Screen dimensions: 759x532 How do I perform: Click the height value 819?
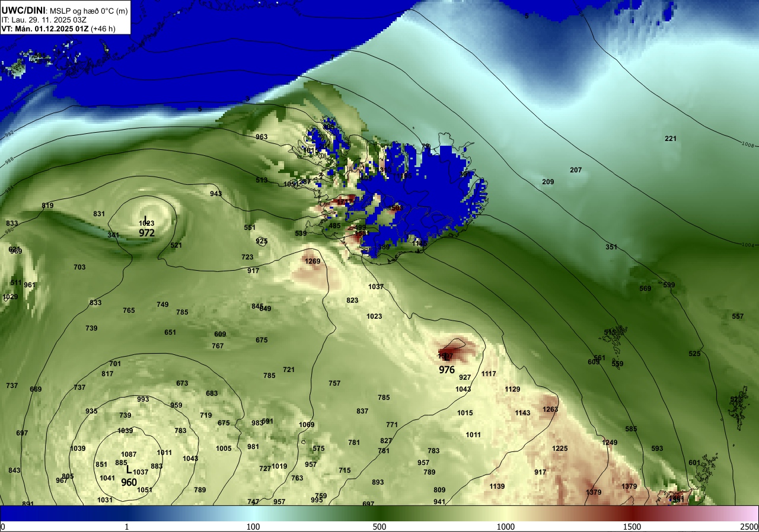coord(47,206)
